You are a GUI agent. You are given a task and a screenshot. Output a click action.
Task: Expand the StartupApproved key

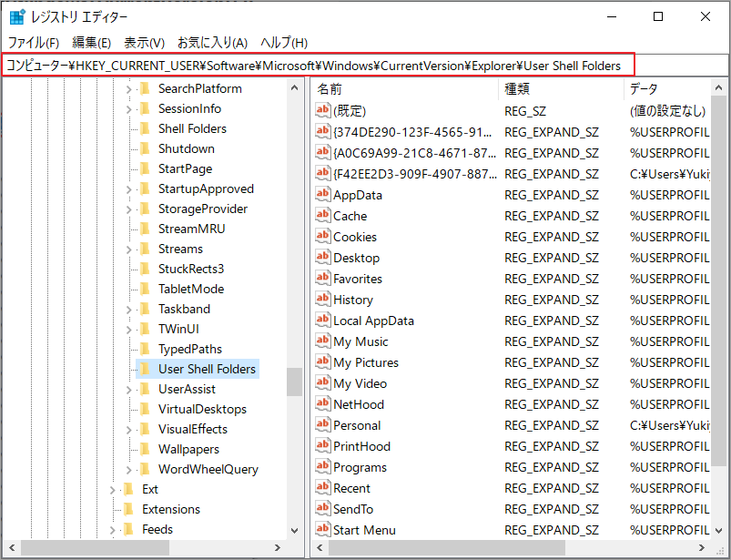[128, 189]
